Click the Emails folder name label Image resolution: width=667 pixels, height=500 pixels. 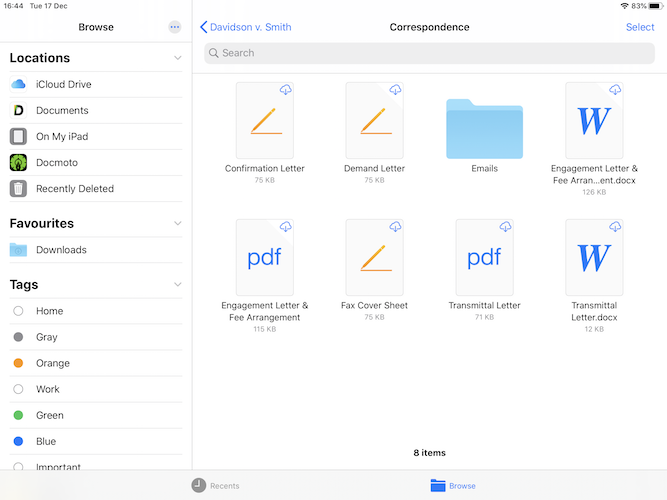(484, 169)
